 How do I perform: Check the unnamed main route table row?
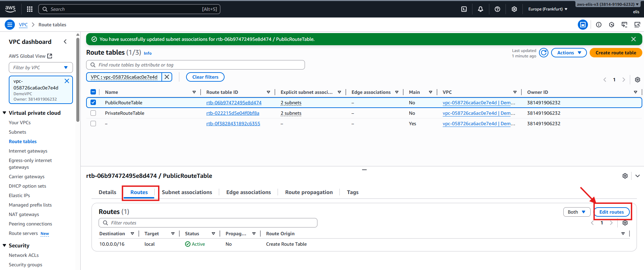point(93,124)
